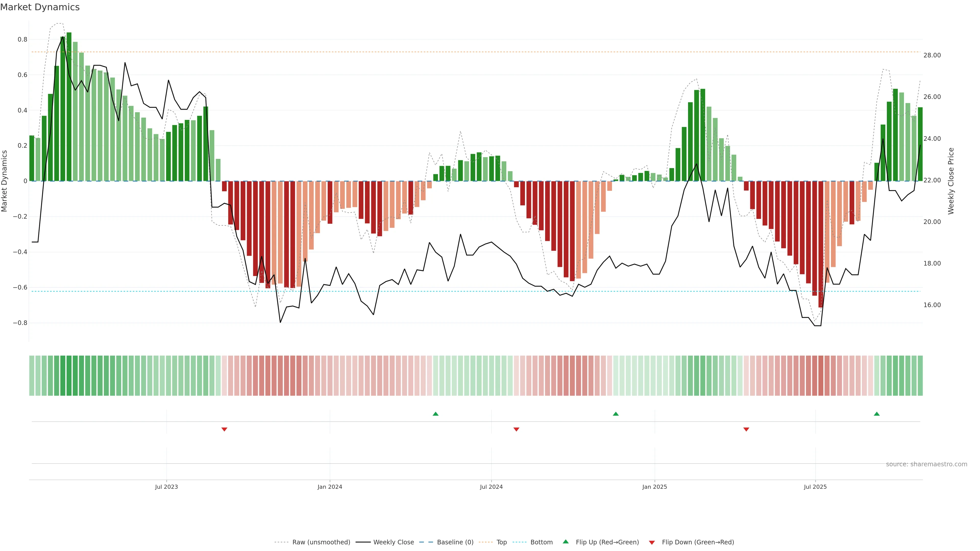Click the Weekly Close Price axis title
The width and height of the screenshot is (980, 551).
click(x=951, y=181)
